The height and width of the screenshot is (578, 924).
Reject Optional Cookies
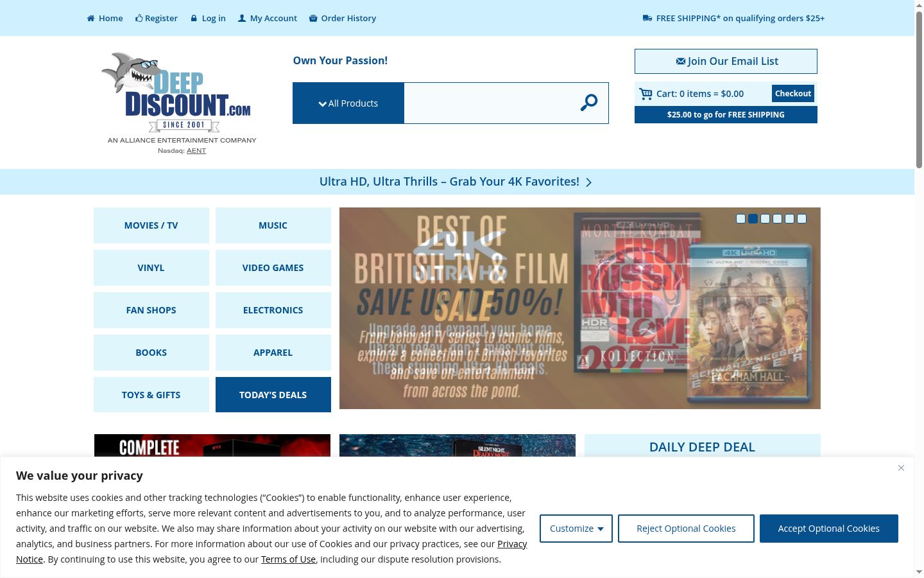click(x=686, y=529)
